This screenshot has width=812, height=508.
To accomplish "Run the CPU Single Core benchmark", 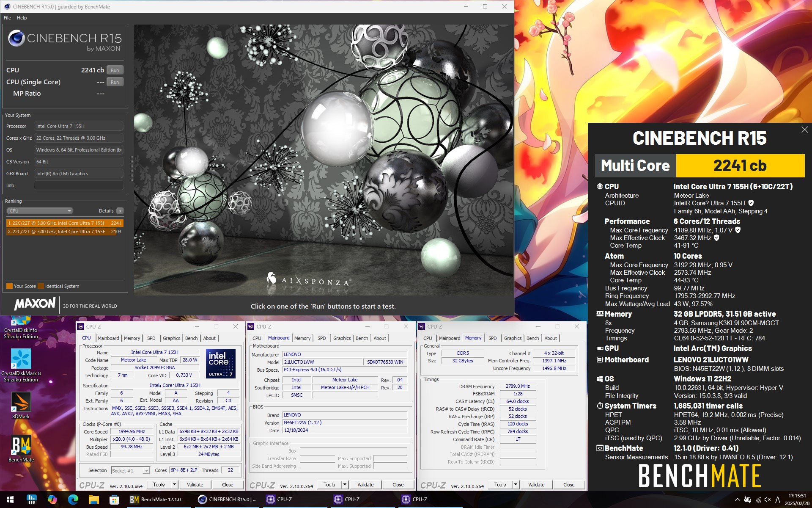I will point(115,82).
